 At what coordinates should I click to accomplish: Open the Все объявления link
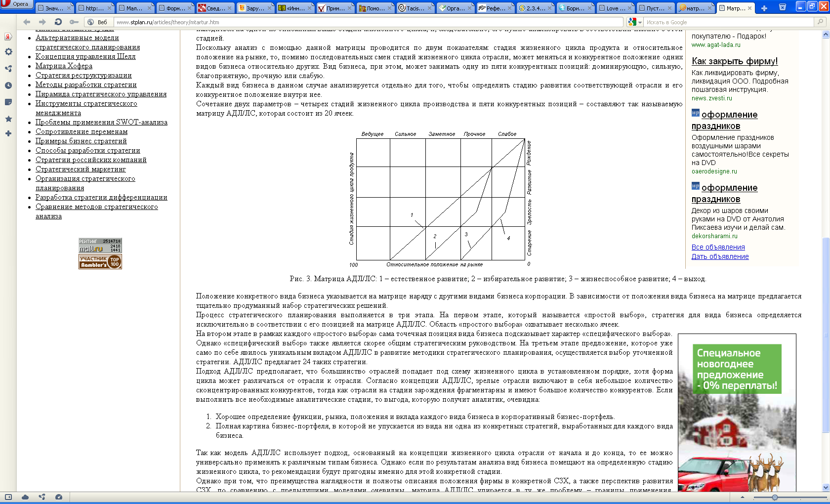pos(718,247)
